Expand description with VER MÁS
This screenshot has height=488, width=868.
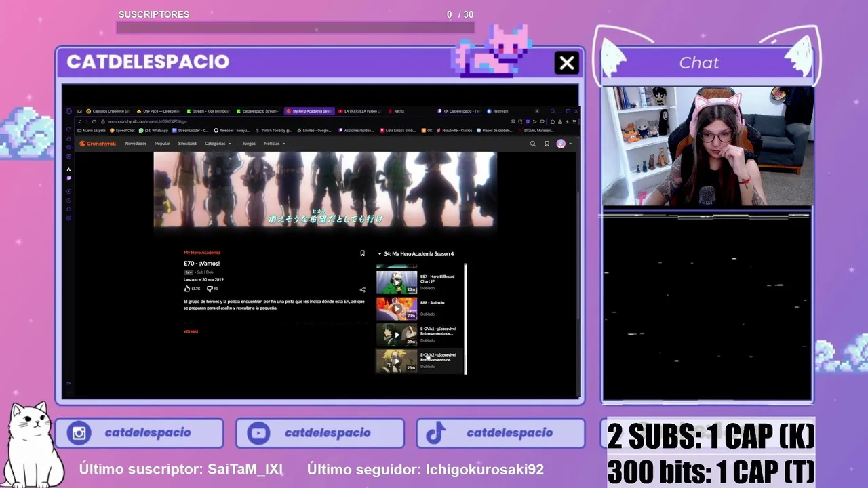[x=191, y=331]
